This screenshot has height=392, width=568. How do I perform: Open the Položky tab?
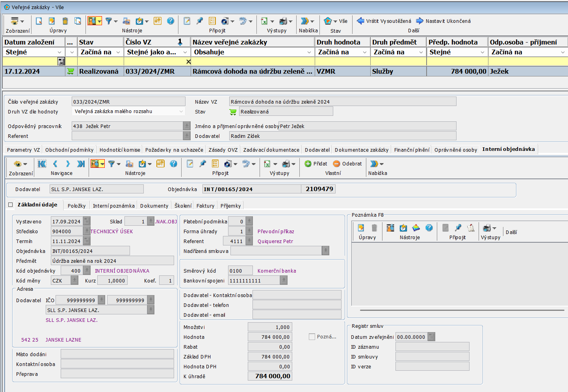[x=76, y=206]
